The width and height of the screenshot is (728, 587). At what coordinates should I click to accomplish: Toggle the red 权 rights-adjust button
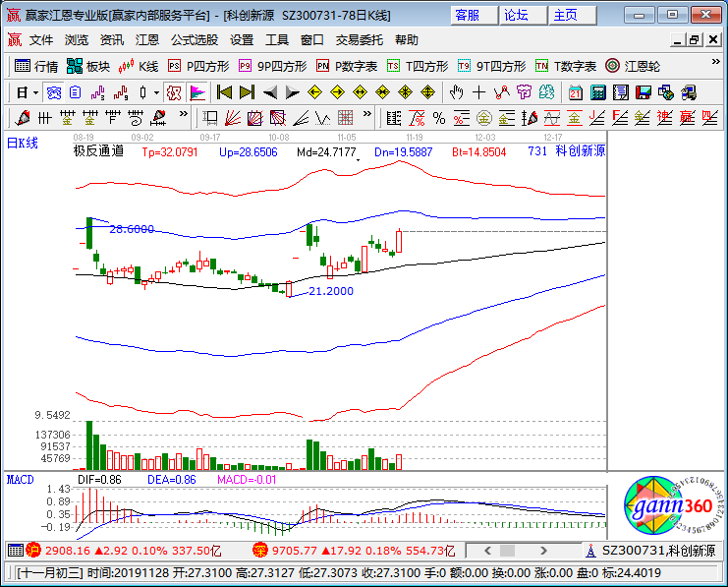pyautogui.click(x=174, y=93)
